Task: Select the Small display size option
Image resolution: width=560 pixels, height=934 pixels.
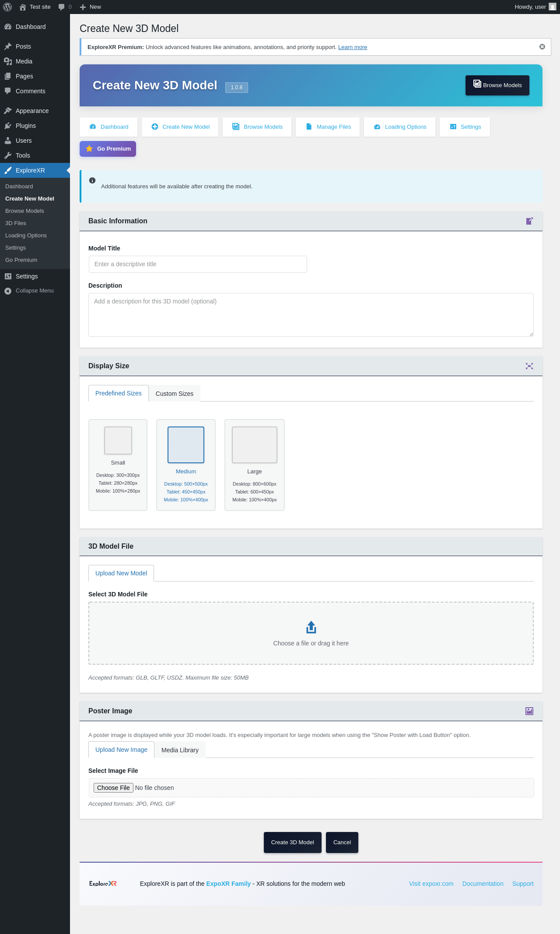Action: pos(118,465)
